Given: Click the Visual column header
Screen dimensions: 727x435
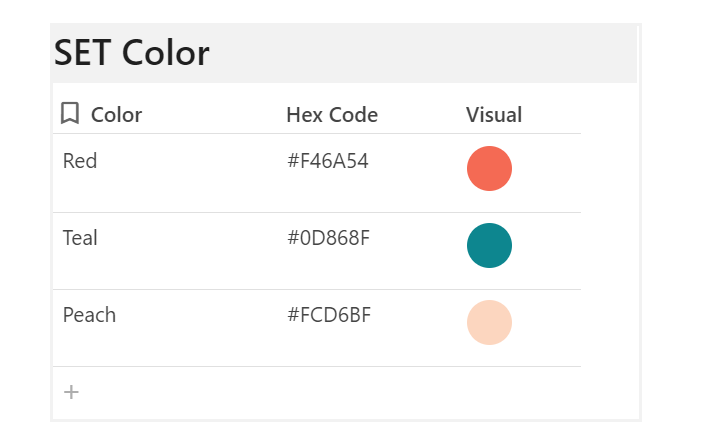Looking at the screenshot, I should pyautogui.click(x=494, y=115).
